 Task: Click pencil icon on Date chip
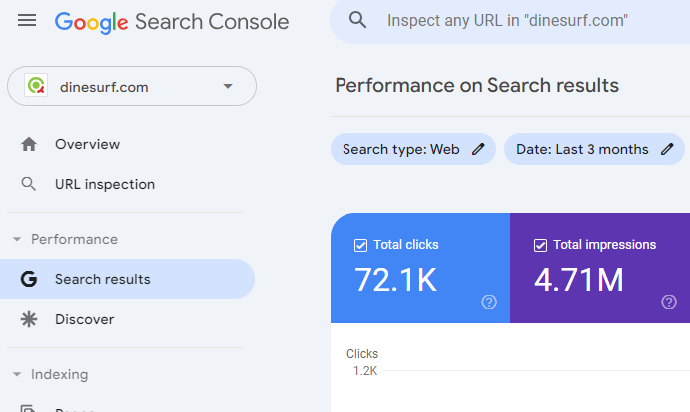(x=667, y=149)
